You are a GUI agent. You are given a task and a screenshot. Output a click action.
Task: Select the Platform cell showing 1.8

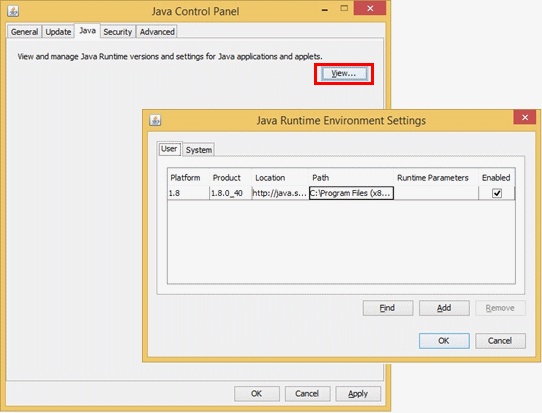[189, 193]
